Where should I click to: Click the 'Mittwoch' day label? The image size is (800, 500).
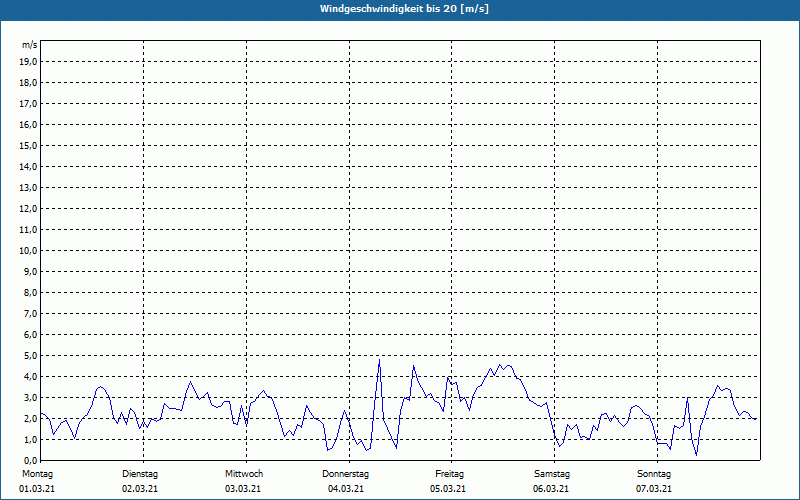(x=244, y=474)
